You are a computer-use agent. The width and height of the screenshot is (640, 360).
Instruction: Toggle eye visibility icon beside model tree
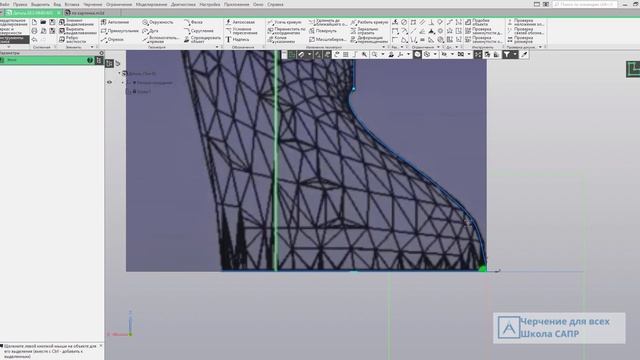pyautogui.click(x=109, y=82)
